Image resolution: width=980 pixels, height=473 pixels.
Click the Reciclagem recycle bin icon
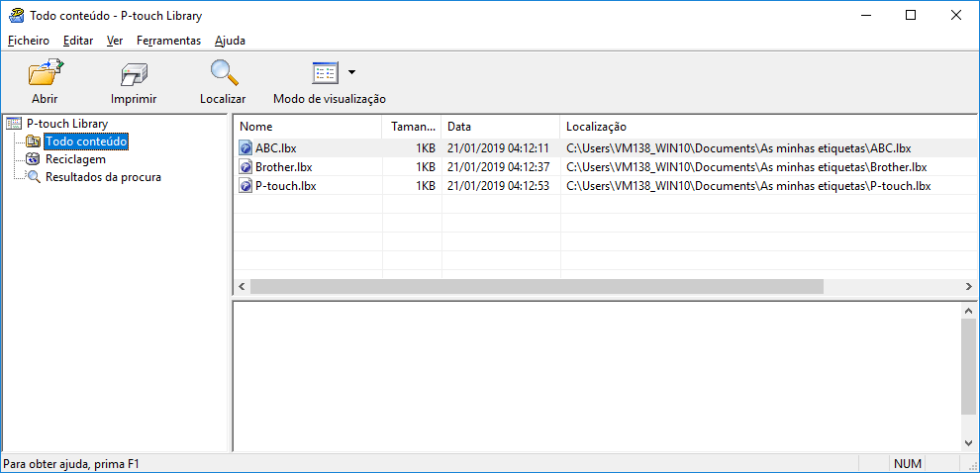[33, 159]
